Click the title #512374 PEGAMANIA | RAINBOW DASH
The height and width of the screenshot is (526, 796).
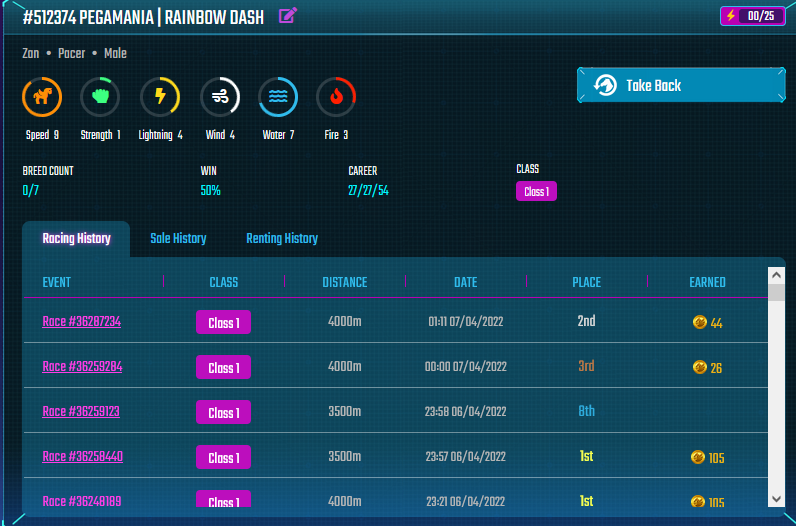143,18
